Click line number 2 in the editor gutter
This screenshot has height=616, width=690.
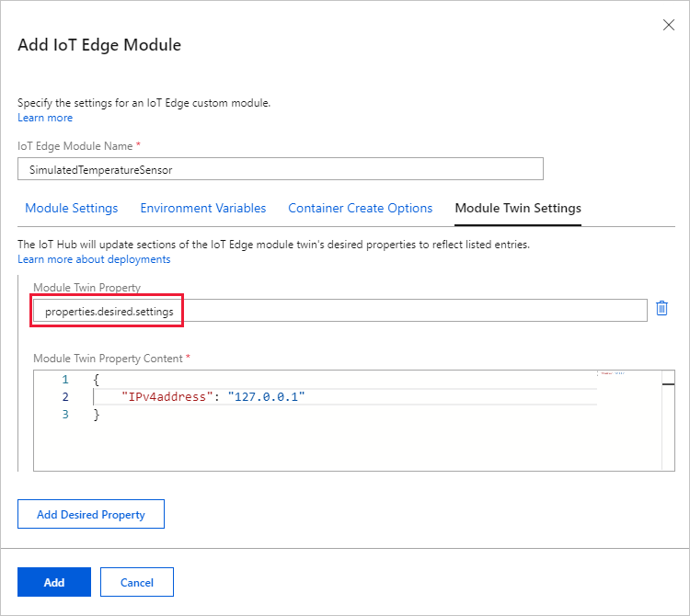pos(65,396)
